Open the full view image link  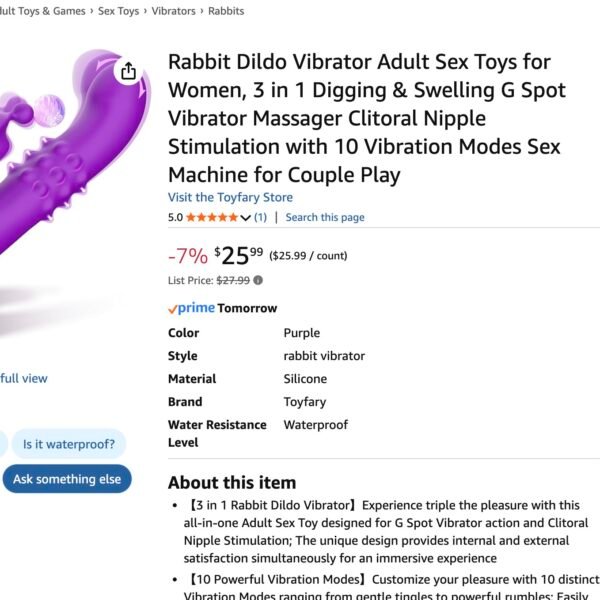[24, 378]
